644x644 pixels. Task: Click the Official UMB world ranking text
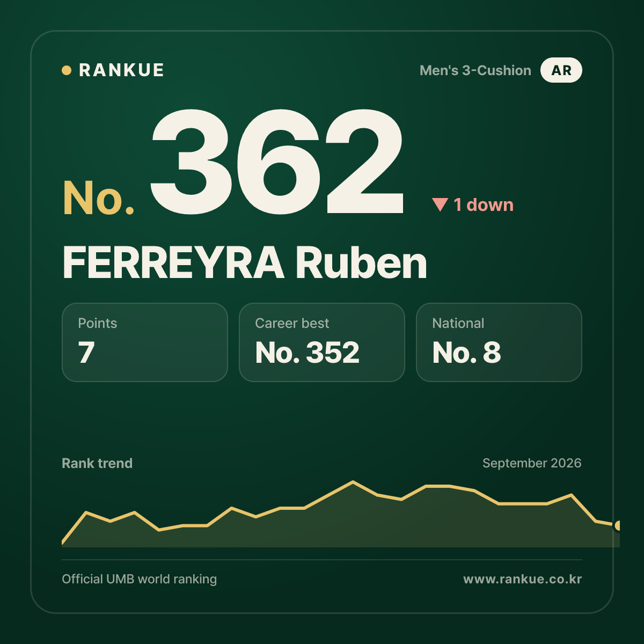click(x=140, y=579)
